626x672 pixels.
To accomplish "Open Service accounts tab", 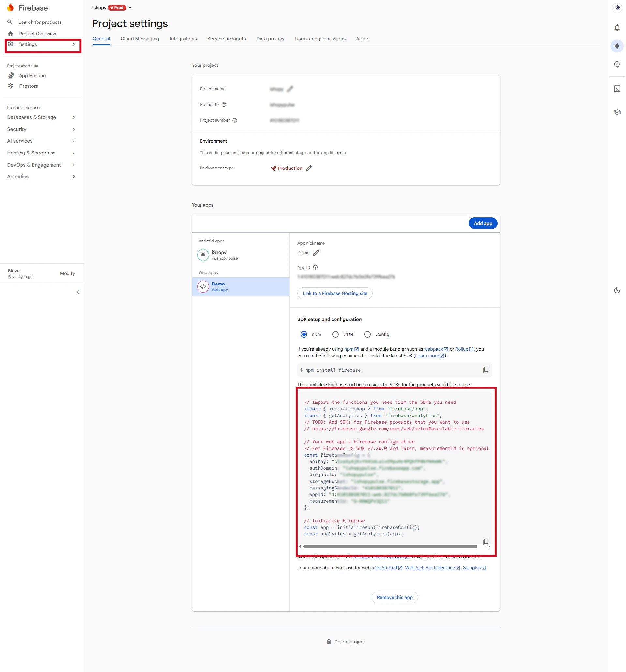I will pos(226,39).
